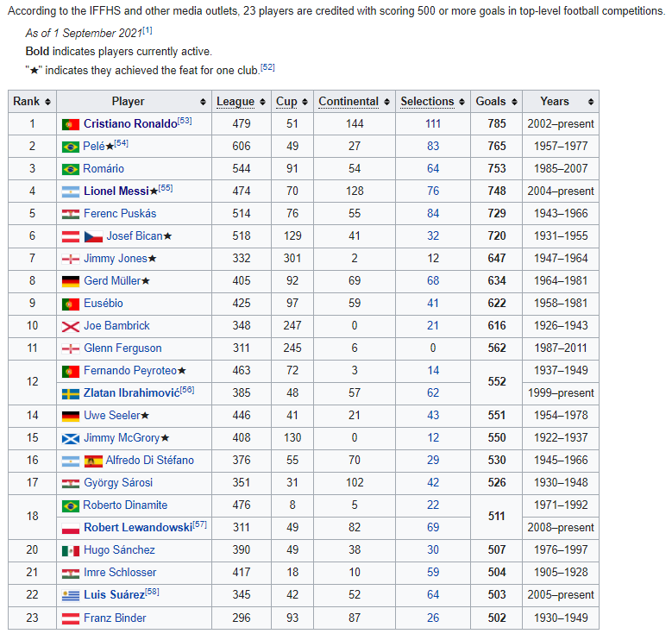The height and width of the screenshot is (640, 672).
Task: Open the Eusébio player link
Action: tap(104, 304)
